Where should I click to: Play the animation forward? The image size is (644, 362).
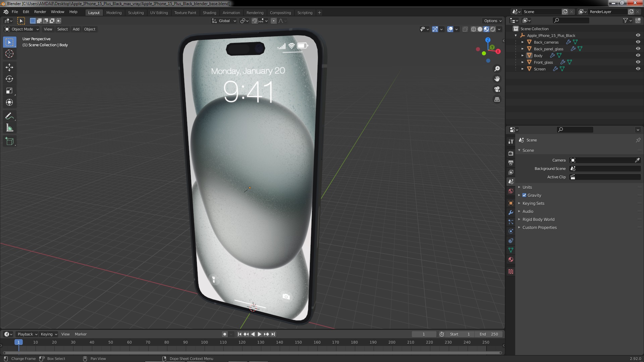[x=259, y=334]
